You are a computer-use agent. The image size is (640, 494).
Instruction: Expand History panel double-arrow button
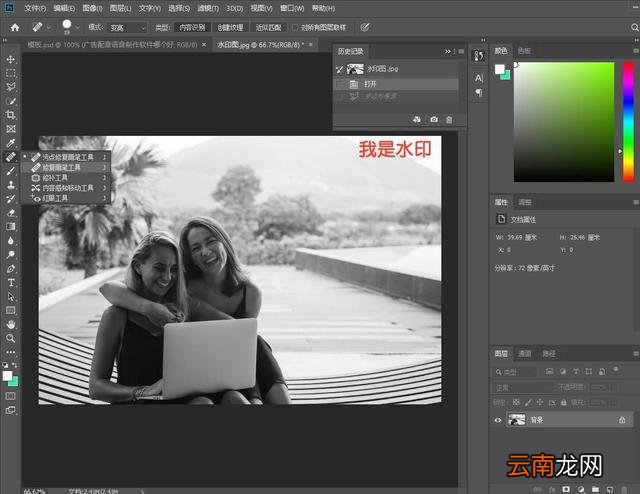point(448,51)
